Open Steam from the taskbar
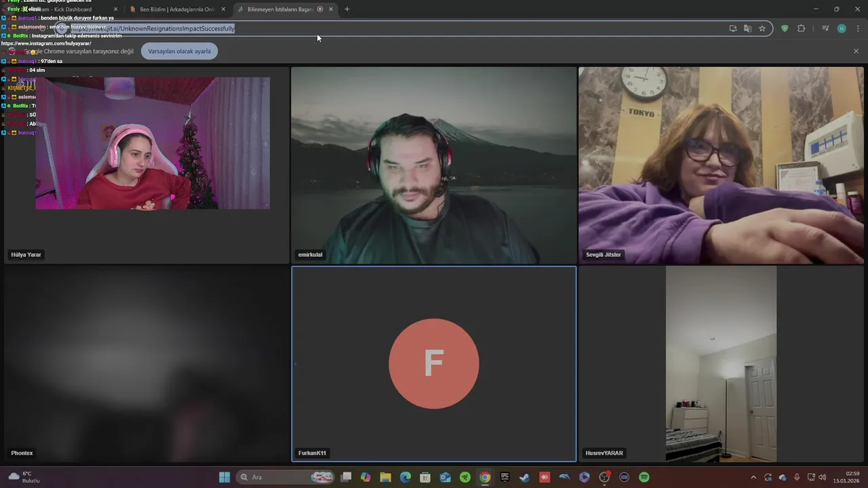Viewport: 868px width, 488px height. 524,477
